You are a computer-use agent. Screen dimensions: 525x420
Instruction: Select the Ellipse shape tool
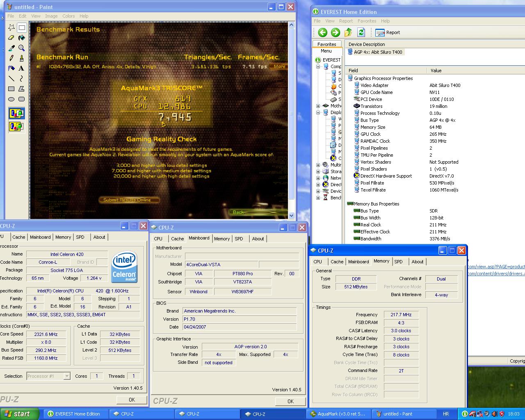tap(11, 99)
